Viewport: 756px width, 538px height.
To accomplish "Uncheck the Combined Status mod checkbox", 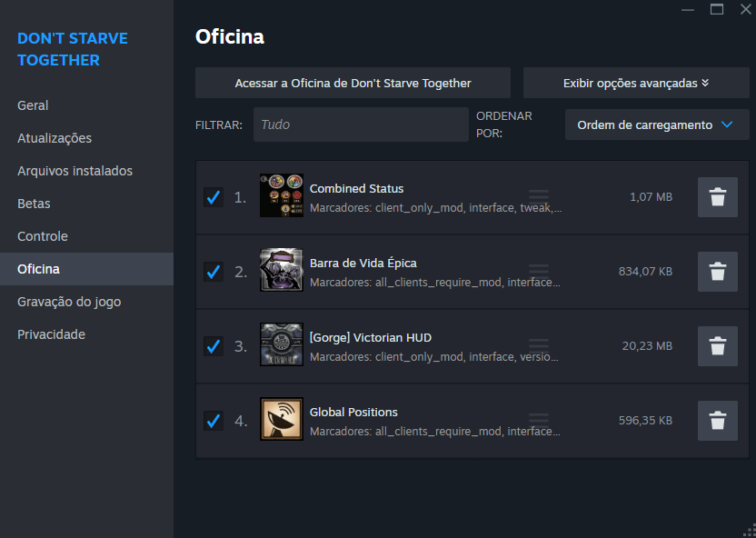I will coord(214,197).
